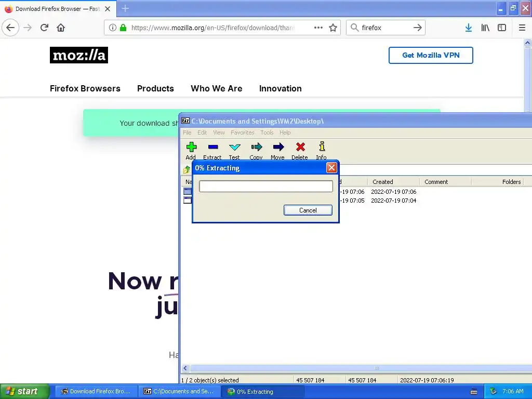Click status bar date 2022-07-19 07:06:19

(427, 380)
